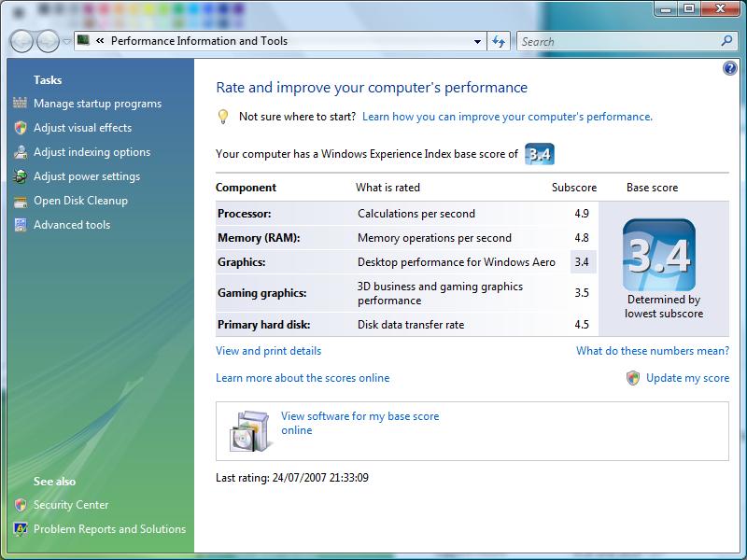Screen dimensions: 747x560
Task: Click Learn how you can improve performance link
Action: [507, 117]
